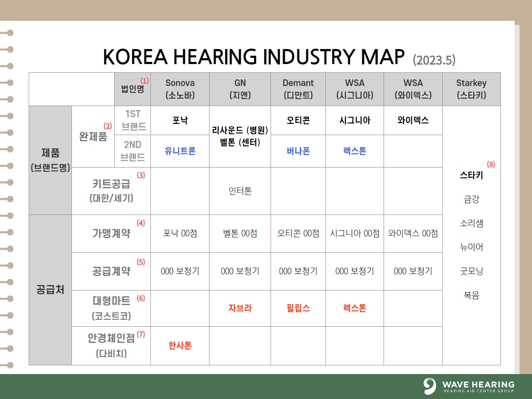Click the 벨톤 00점 cell
532x399 pixels.
(x=240, y=234)
